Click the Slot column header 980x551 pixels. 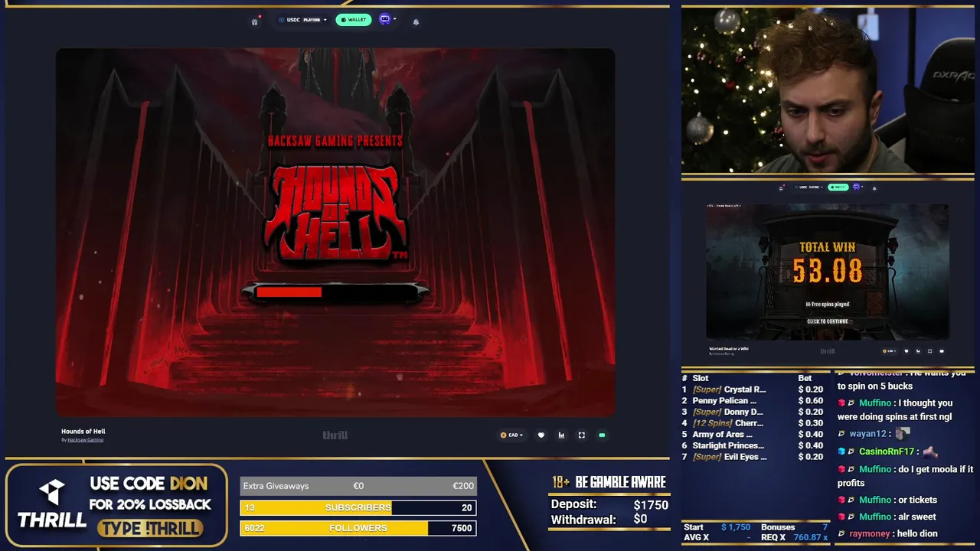click(x=701, y=378)
